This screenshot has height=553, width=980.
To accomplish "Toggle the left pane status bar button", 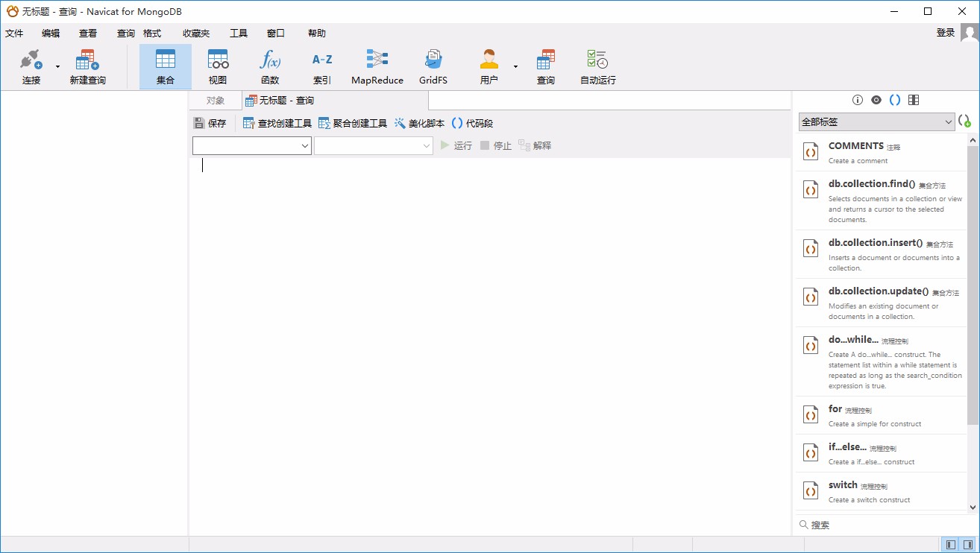I will coord(951,545).
